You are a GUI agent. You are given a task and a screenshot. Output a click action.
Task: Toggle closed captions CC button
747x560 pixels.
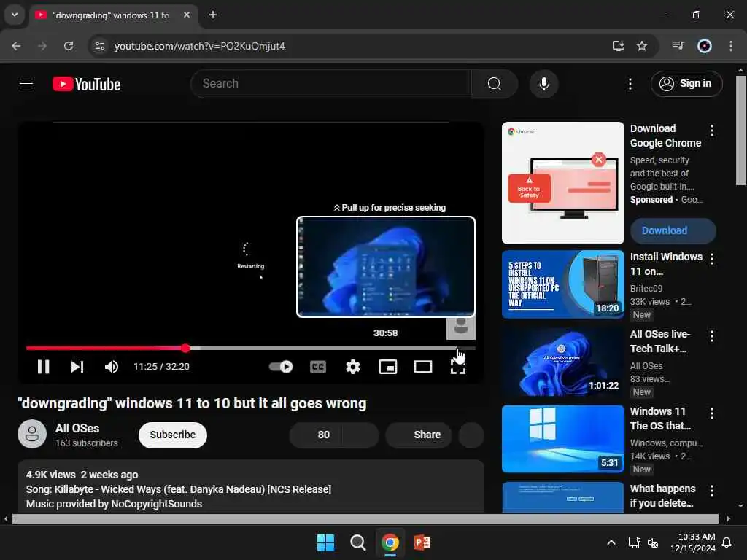pyautogui.click(x=318, y=367)
